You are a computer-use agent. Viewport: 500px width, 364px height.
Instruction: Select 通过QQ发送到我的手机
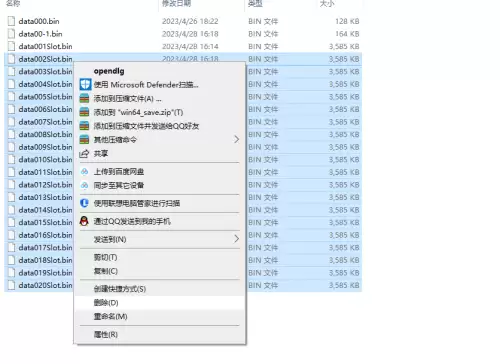pos(160,221)
